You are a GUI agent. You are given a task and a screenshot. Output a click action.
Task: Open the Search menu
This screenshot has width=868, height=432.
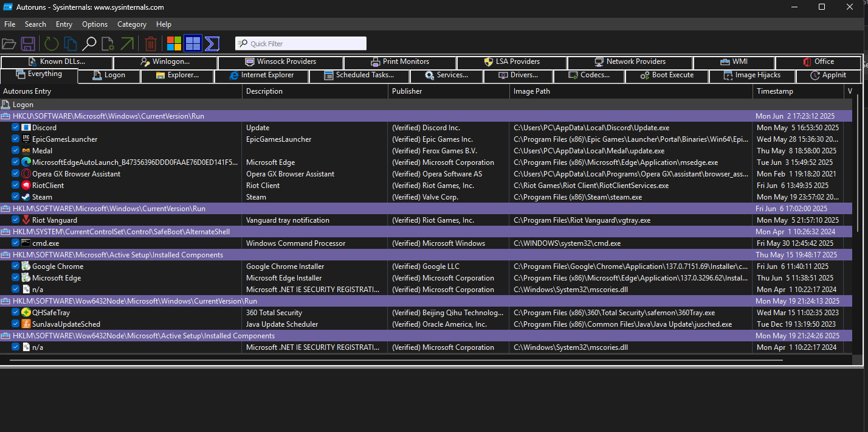pos(35,24)
